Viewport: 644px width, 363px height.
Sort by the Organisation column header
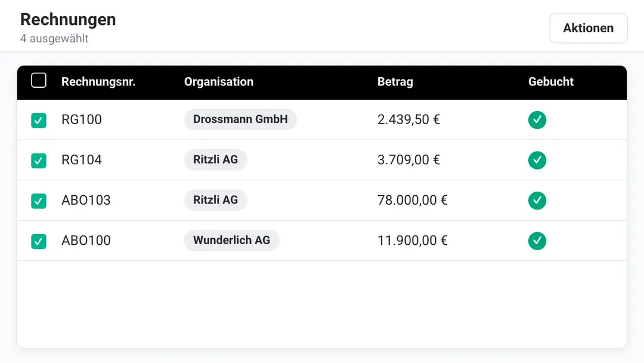[x=218, y=81]
